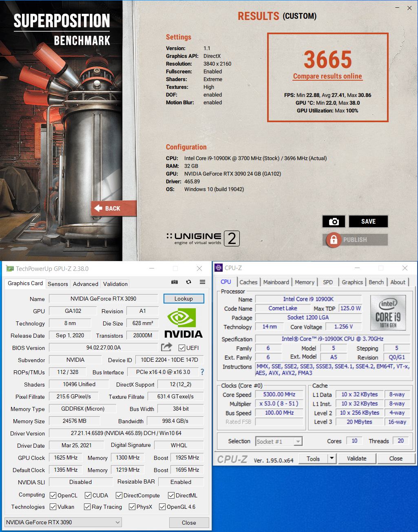Screen dimensions: 418x532
Task: Click the camera screenshot icon in Superposition
Action: tap(334, 221)
